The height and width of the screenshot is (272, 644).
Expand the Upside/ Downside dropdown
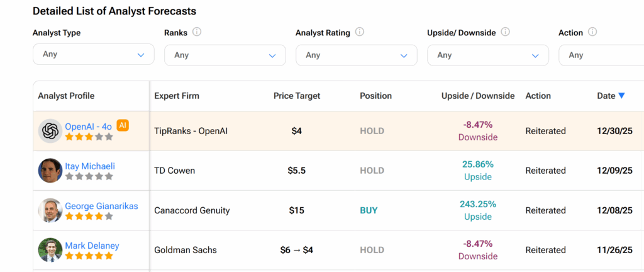tap(487, 55)
